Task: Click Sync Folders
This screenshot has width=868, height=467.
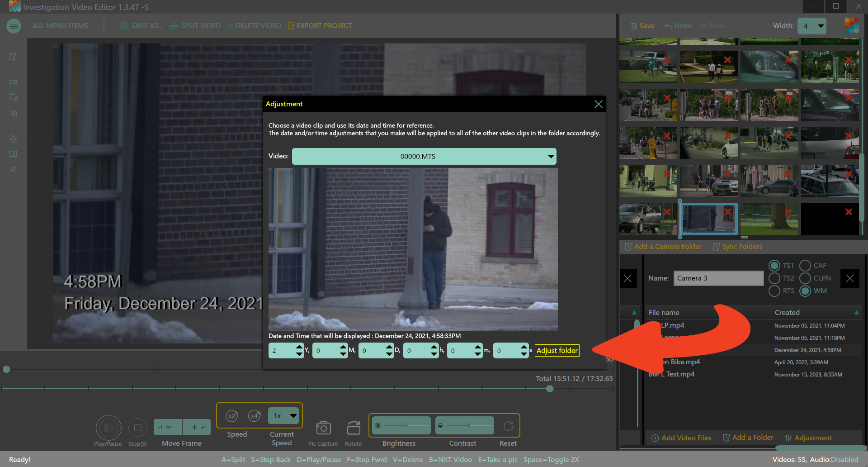Action: [x=737, y=247]
